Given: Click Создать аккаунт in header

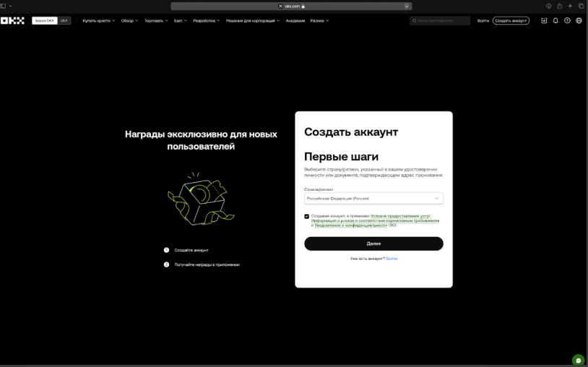Looking at the screenshot, I should click(511, 21).
